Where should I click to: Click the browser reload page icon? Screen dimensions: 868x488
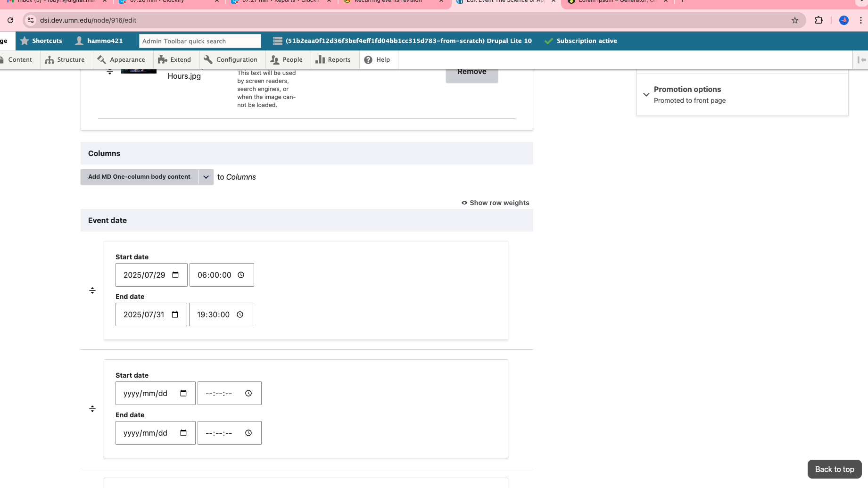10,20
